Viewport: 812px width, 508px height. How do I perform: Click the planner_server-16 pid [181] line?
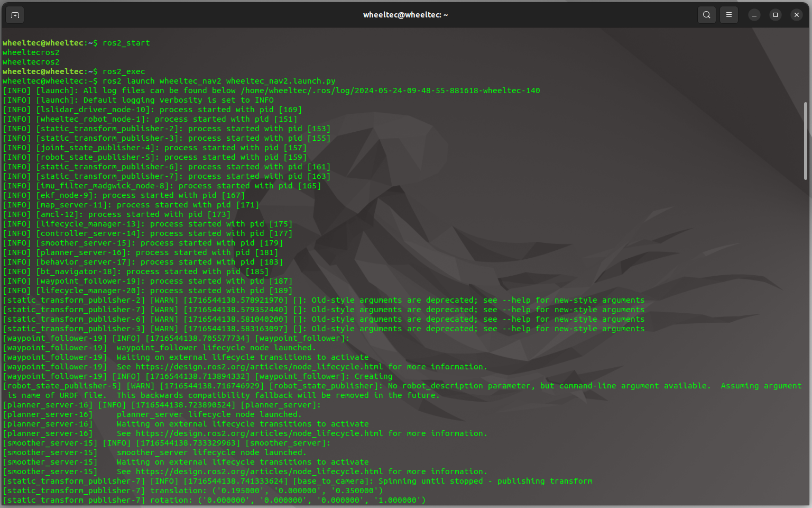coord(141,252)
